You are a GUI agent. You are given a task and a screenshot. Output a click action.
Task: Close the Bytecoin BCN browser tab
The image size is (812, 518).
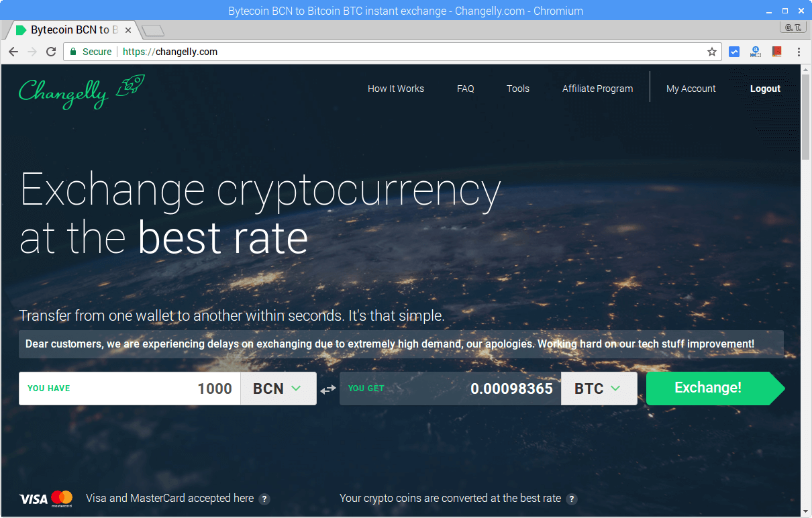tap(128, 30)
